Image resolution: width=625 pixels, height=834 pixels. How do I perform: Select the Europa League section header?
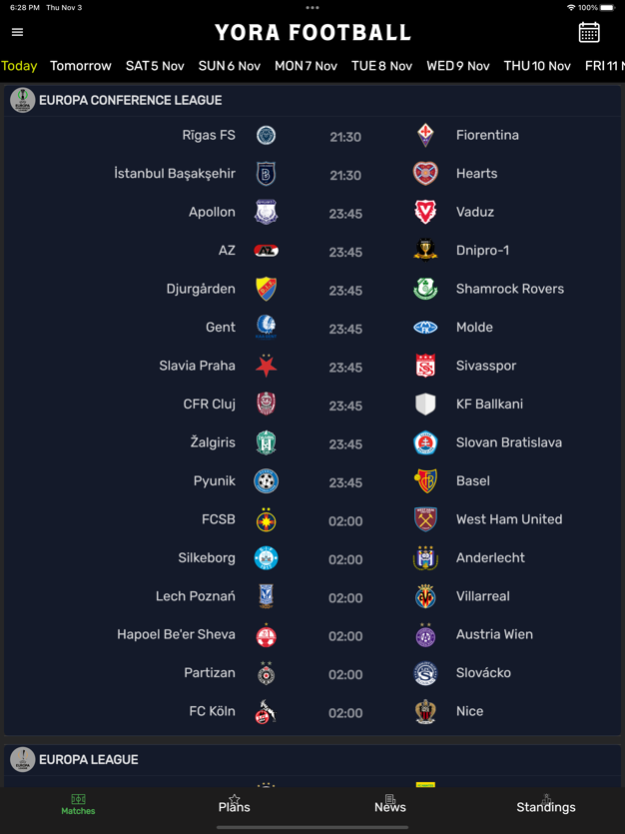[312, 760]
